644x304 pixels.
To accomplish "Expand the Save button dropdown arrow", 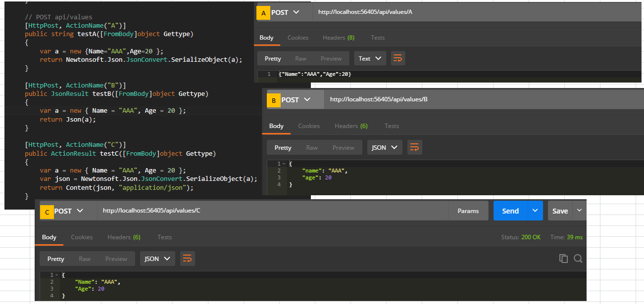I will 580,211.
